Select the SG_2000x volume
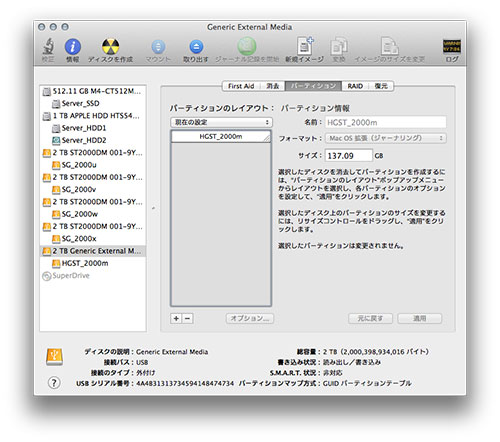The image size is (500, 442). [x=93, y=239]
